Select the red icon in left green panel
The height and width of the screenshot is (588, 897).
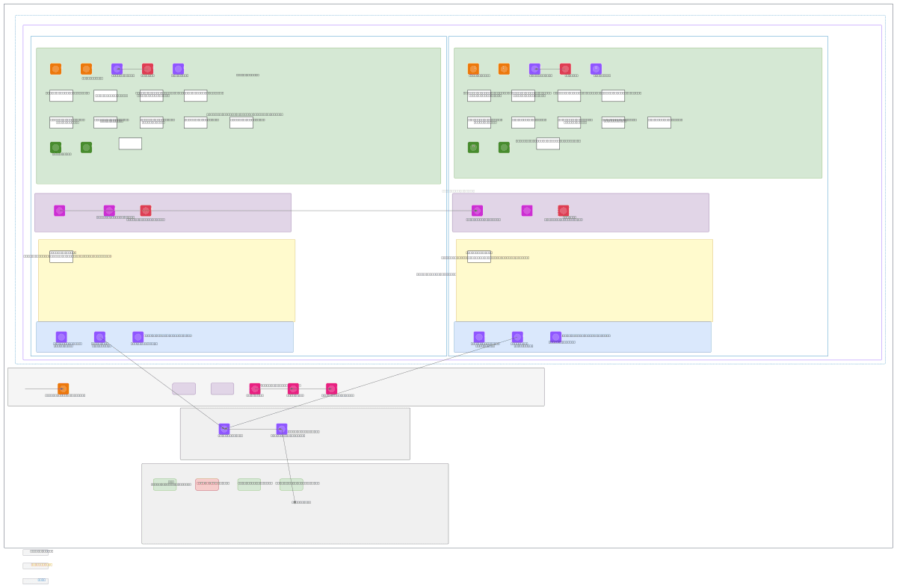coord(147,69)
